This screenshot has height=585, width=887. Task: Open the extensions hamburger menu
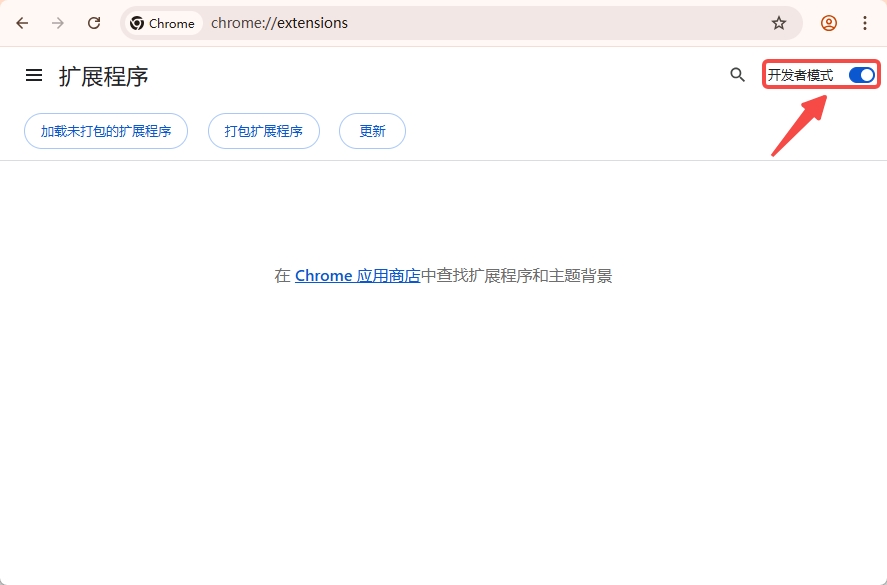[33, 74]
